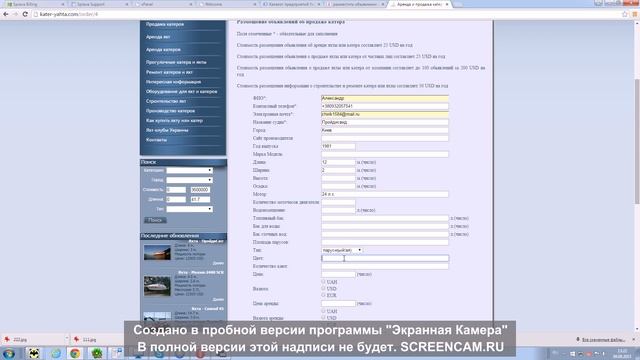The height and width of the screenshot is (360, 640).
Task: Click the Марка Модель input field
Action: tap(384, 154)
